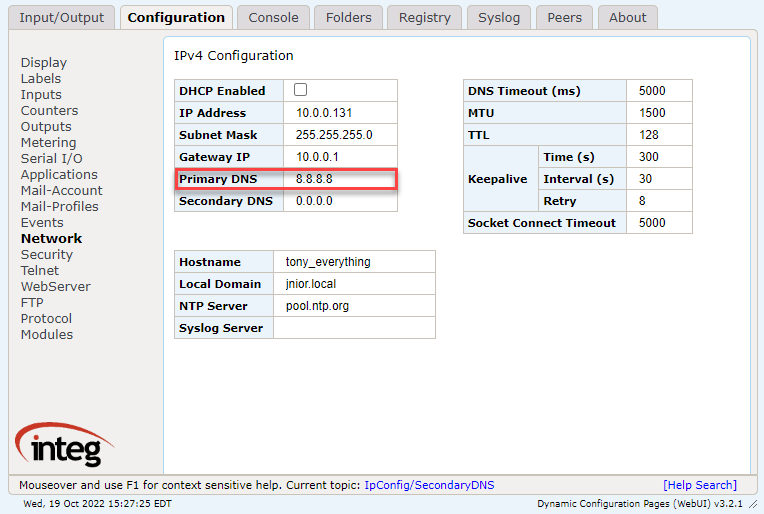Edit the MTU value 1500
Image resolution: width=764 pixels, height=514 pixels.
(658, 113)
